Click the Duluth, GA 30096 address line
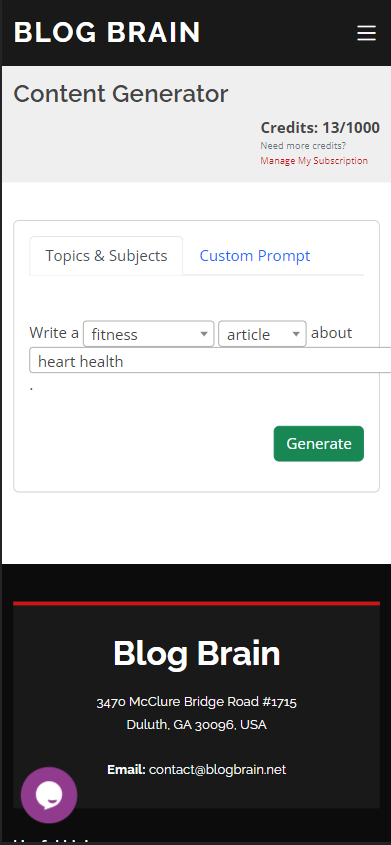 pyautogui.click(x=197, y=725)
